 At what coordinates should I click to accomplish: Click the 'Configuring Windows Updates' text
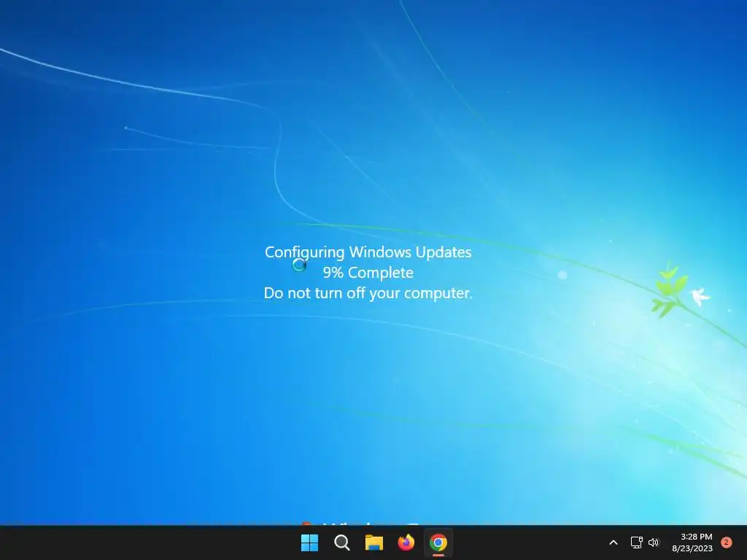pos(368,252)
